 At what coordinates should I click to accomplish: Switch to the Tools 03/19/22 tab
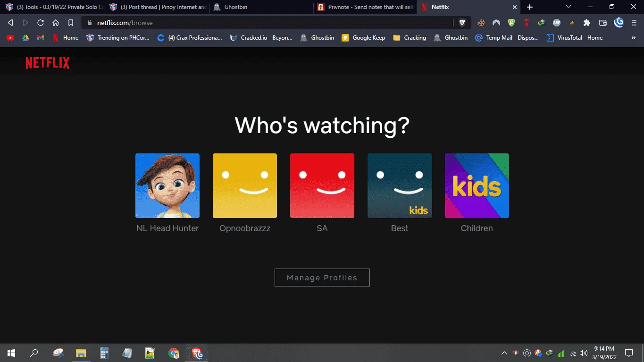[x=54, y=7]
